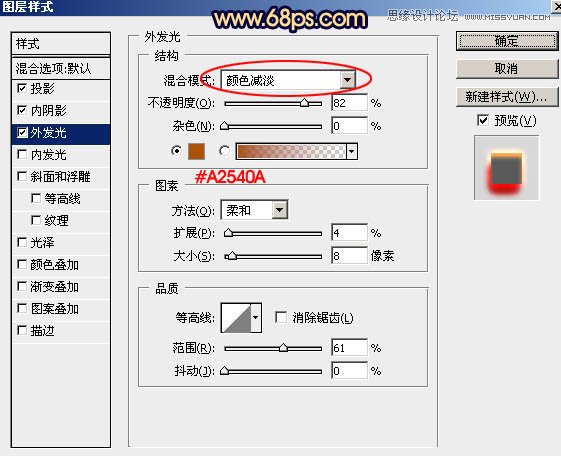Viewport: 561px width, 456px height.
Task: Click the 抖动 value field showing 0
Action: click(x=349, y=371)
